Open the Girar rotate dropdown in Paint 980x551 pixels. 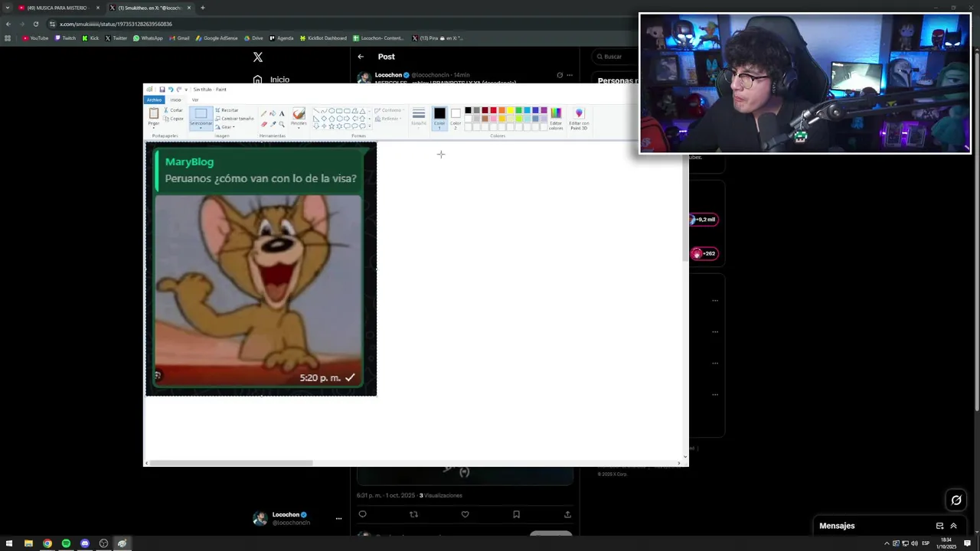point(226,127)
